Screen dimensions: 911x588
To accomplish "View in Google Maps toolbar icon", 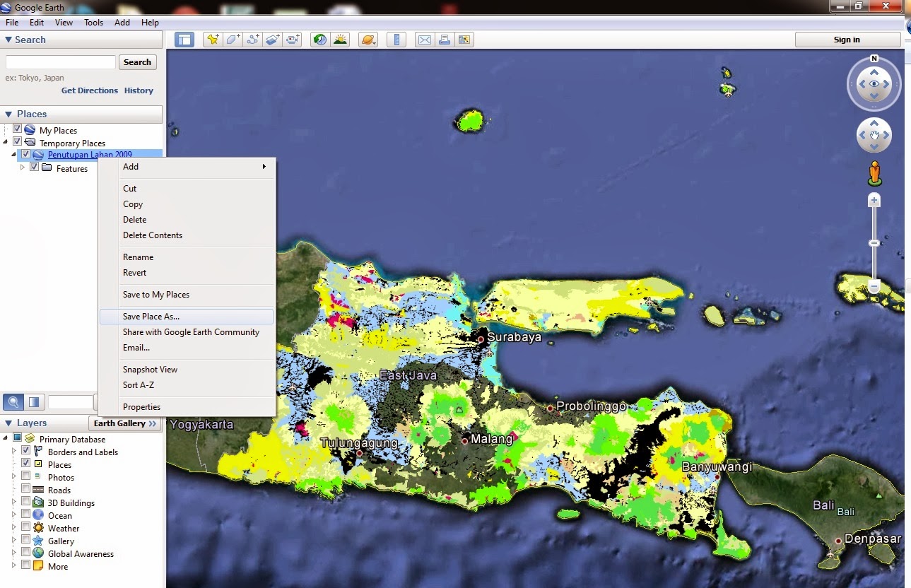I will point(464,40).
